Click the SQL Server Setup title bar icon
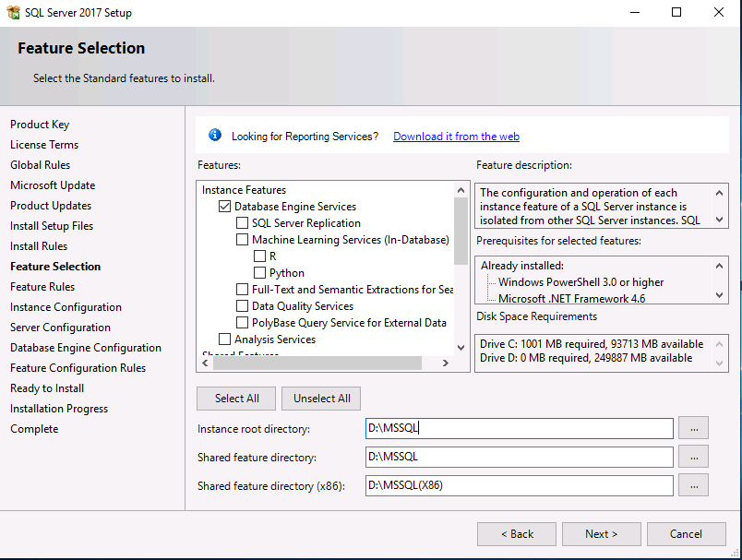 (x=13, y=12)
